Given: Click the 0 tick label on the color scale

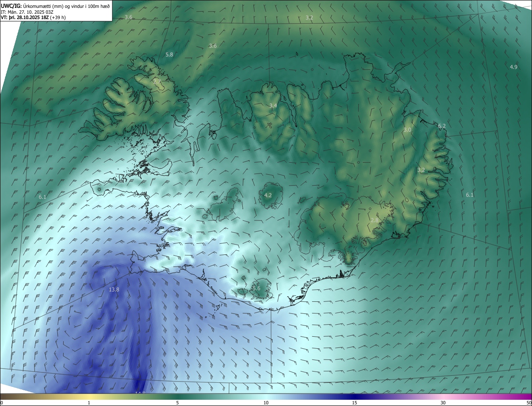Looking at the screenshot, I should click(x=2, y=403).
